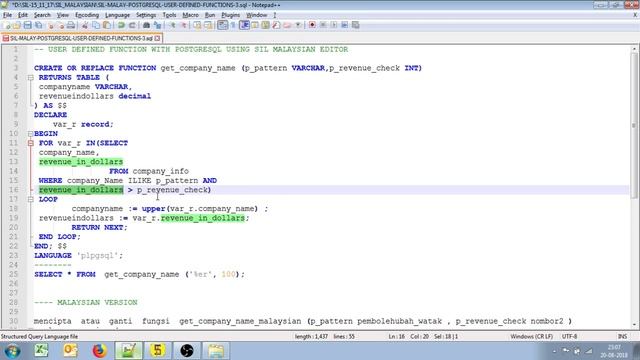Click 'Ln : 16' status bar field
The width and height of the screenshot is (640, 360).
(x=396, y=337)
